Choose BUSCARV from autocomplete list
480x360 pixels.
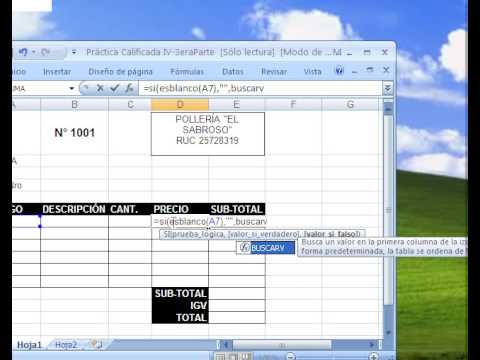[x=266, y=248]
